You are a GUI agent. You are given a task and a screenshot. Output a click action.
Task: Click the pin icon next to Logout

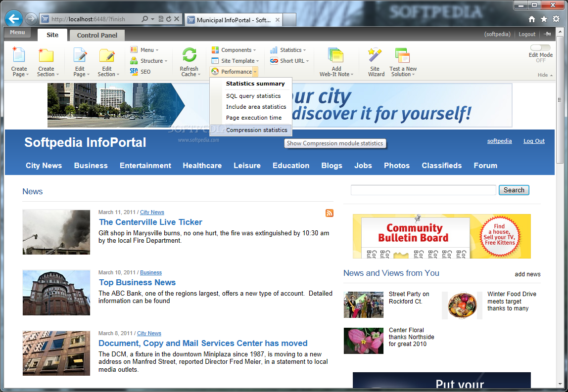coord(547,34)
